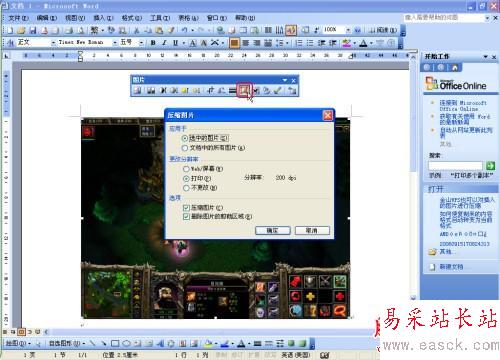
Task: Toggle the highlighted Drawing toolbar button
Action: [290, 31]
